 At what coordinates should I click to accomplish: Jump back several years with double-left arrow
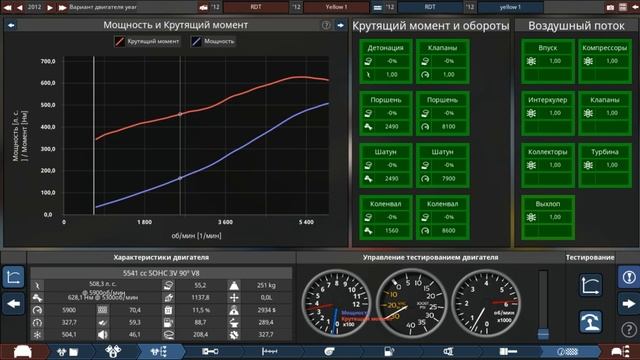point(7,7)
